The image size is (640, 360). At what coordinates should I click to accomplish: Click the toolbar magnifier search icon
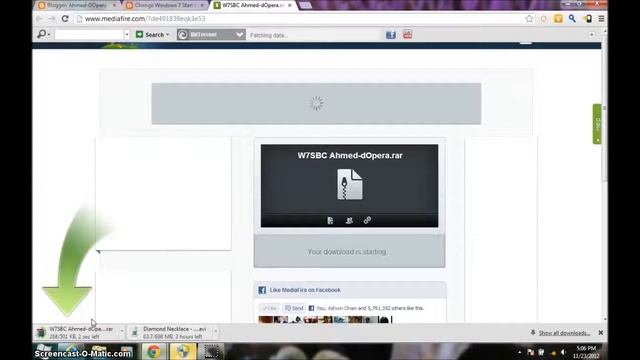click(x=42, y=35)
